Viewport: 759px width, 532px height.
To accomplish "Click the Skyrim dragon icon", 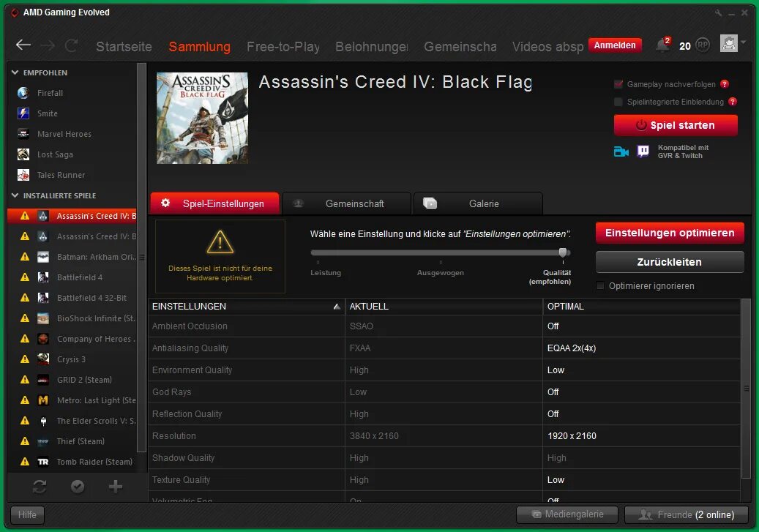I will (x=43, y=422).
